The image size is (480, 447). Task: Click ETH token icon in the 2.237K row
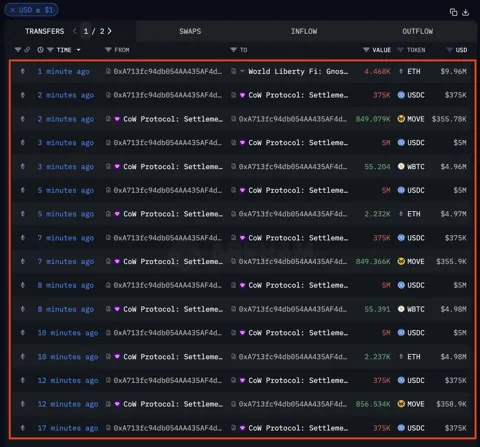pos(401,357)
